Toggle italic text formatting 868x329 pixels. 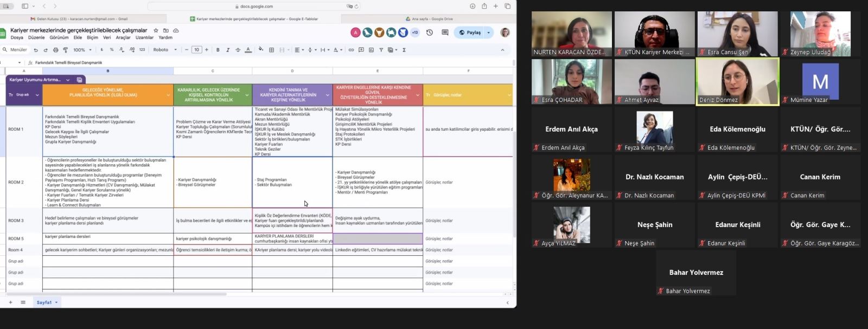click(228, 50)
